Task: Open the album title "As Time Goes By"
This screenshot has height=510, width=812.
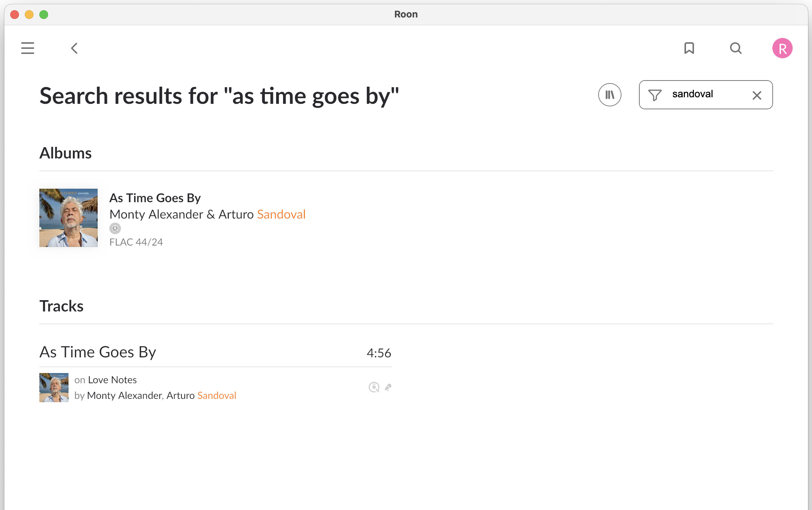Action: point(155,198)
